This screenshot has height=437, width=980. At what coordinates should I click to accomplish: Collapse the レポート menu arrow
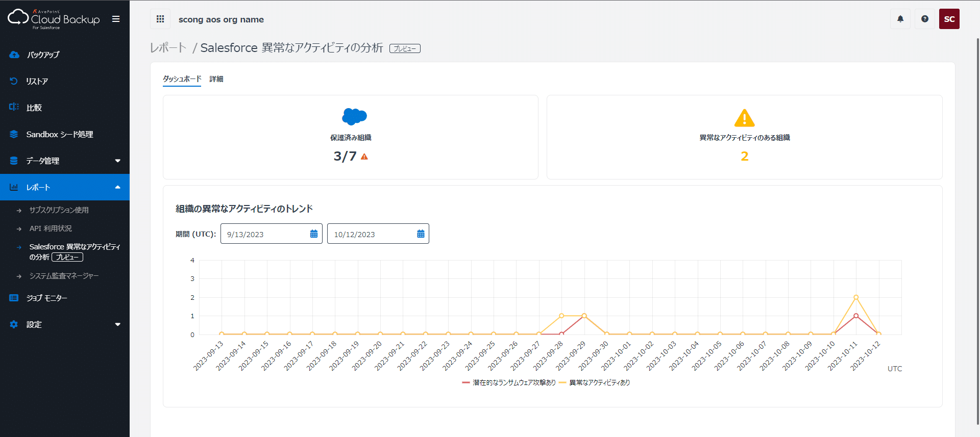(x=118, y=187)
